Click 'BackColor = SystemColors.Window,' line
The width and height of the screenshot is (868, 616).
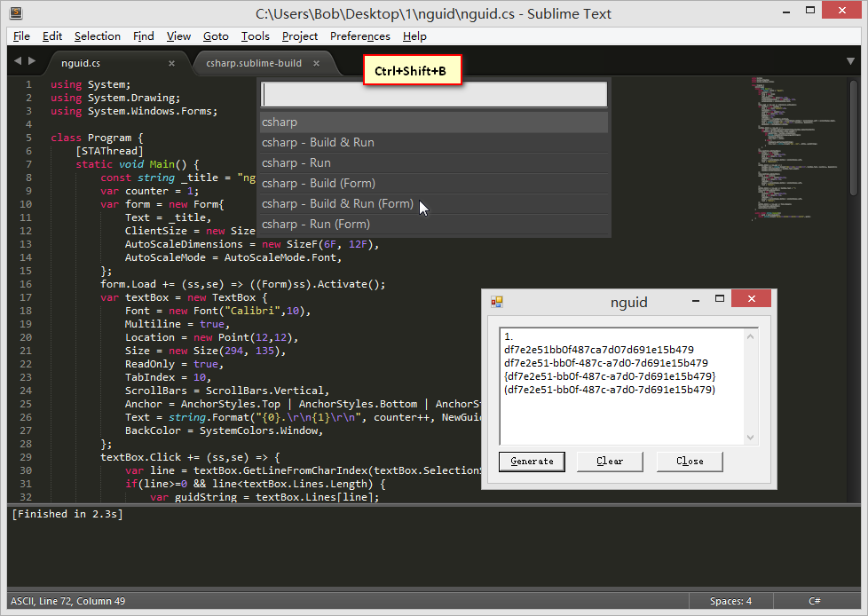(224, 430)
